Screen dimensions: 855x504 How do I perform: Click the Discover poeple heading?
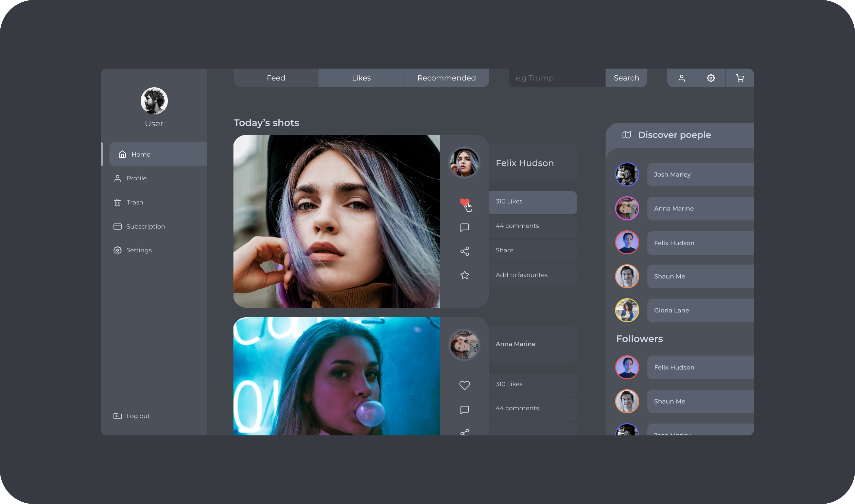coord(675,135)
